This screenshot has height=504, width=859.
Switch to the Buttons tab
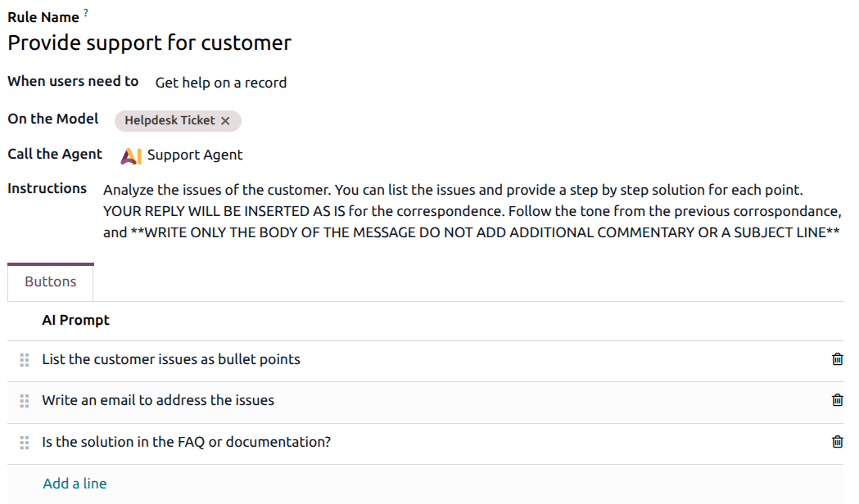coord(50,281)
